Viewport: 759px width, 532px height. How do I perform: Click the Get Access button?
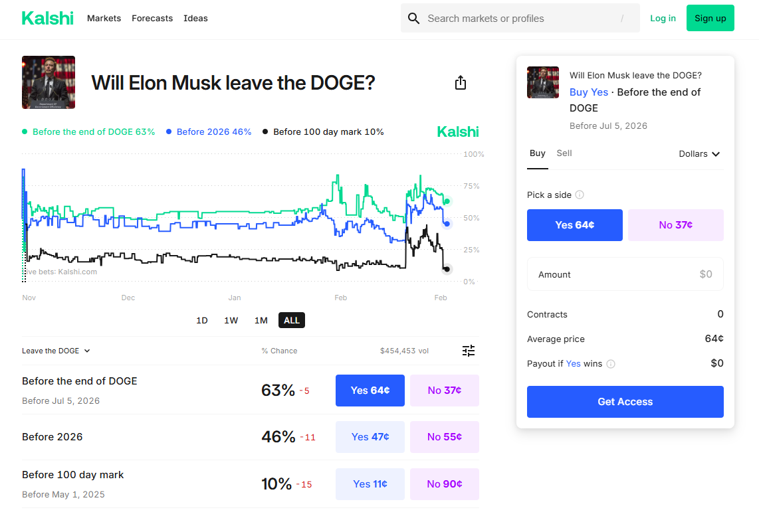625,401
